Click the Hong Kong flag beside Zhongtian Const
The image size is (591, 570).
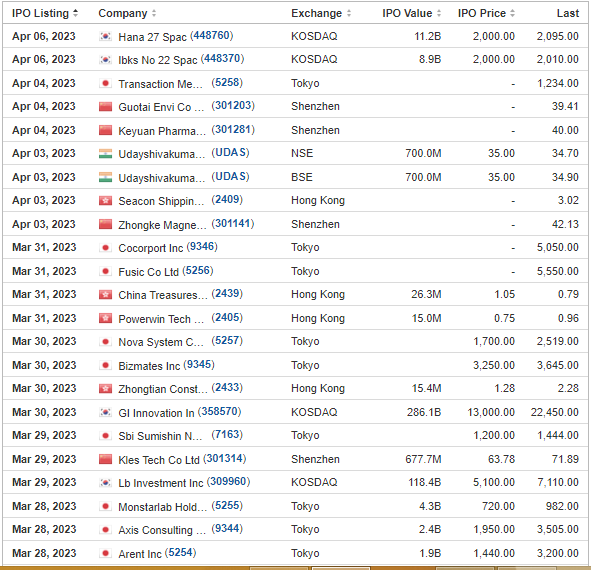click(x=105, y=388)
